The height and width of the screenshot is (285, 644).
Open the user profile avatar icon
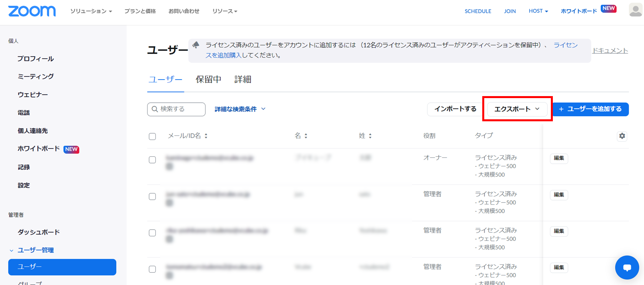coord(635,10)
